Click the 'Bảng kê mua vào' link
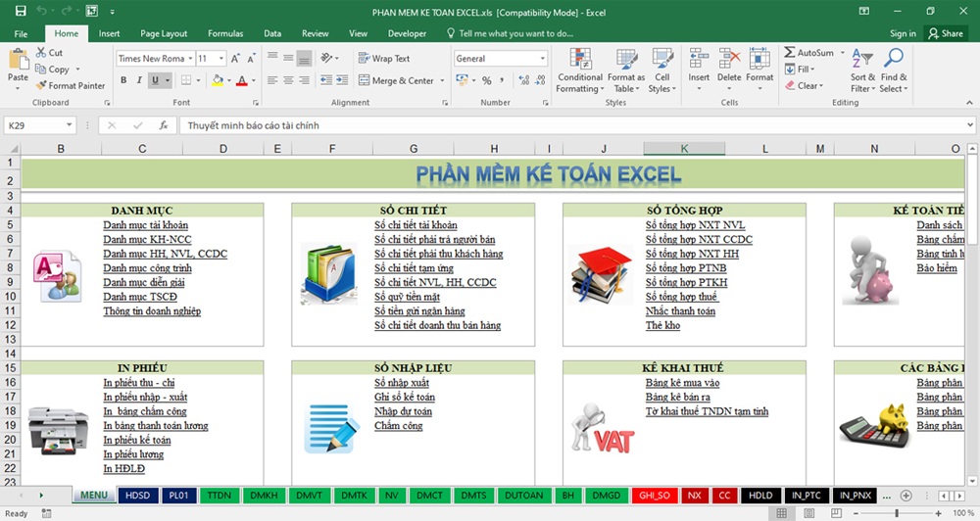This screenshot has height=521, width=980. click(x=682, y=383)
